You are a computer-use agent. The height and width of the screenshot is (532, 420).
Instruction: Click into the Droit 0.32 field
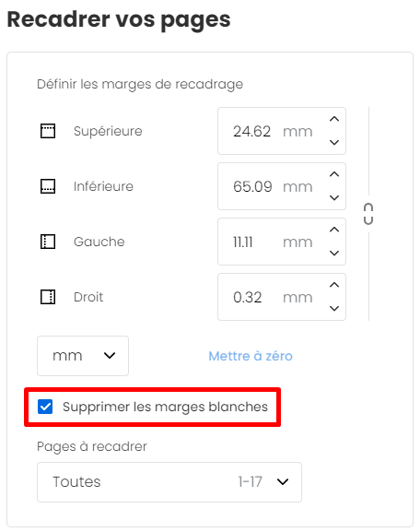tap(273, 297)
